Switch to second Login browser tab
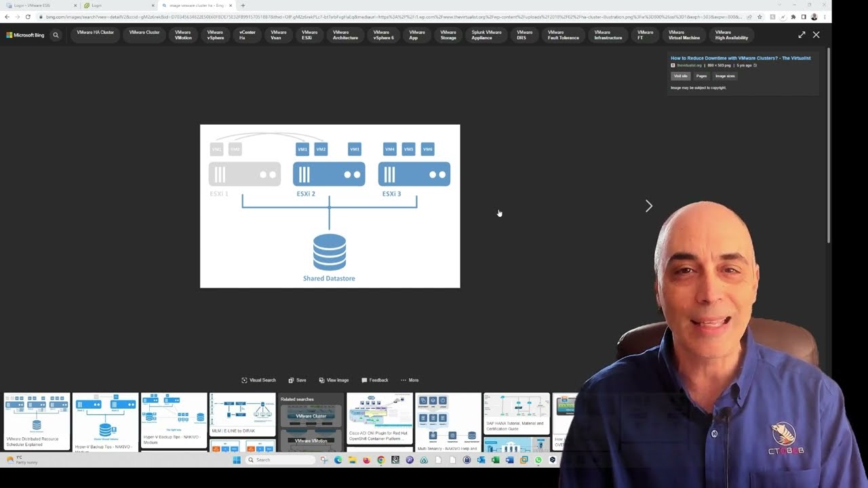 tap(118, 5)
